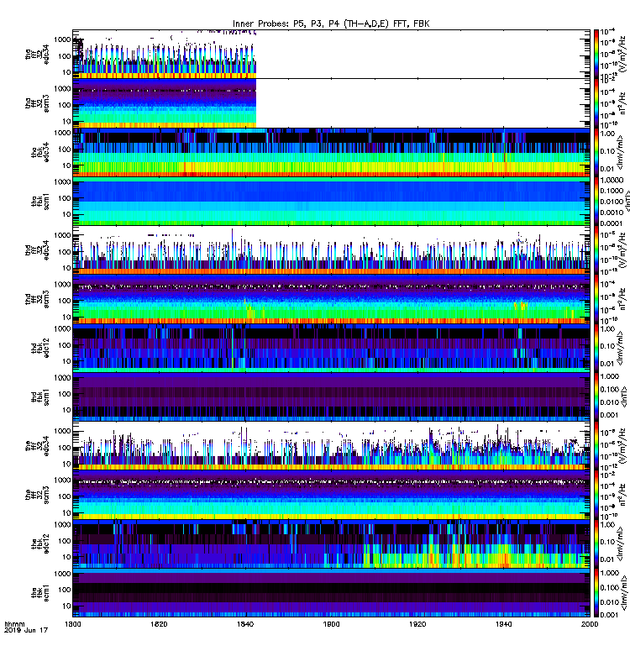The width and height of the screenshot is (630, 672).
Task: Select the the fff 32 edc34 axis label
Action: [37, 446]
